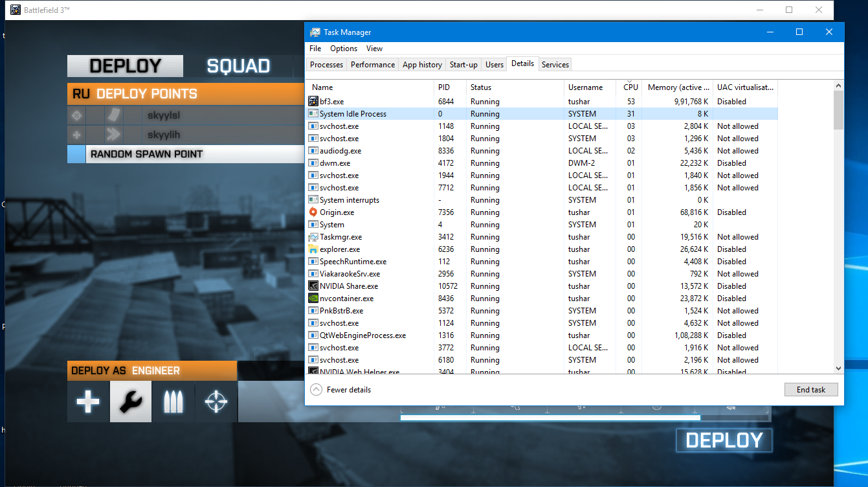Image resolution: width=868 pixels, height=487 pixels.
Task: Click the large DEPLOY button bottom right
Action: (724, 440)
